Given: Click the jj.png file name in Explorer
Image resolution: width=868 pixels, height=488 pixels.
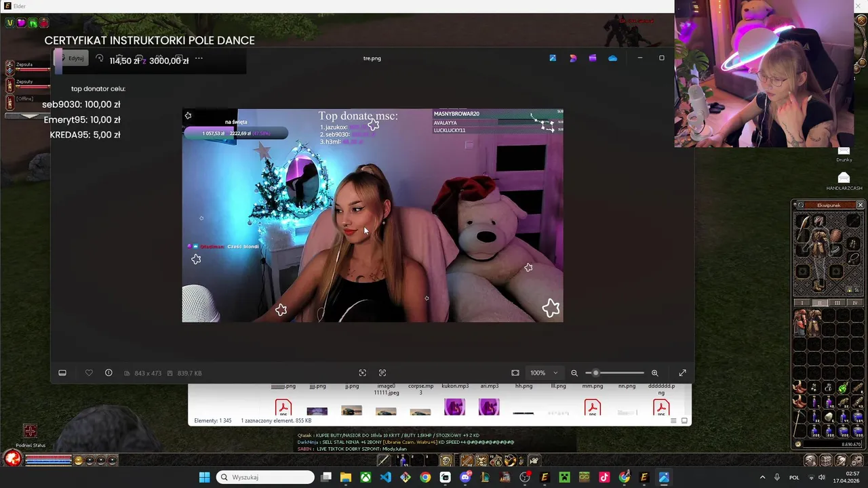Looking at the screenshot, I should point(351,386).
